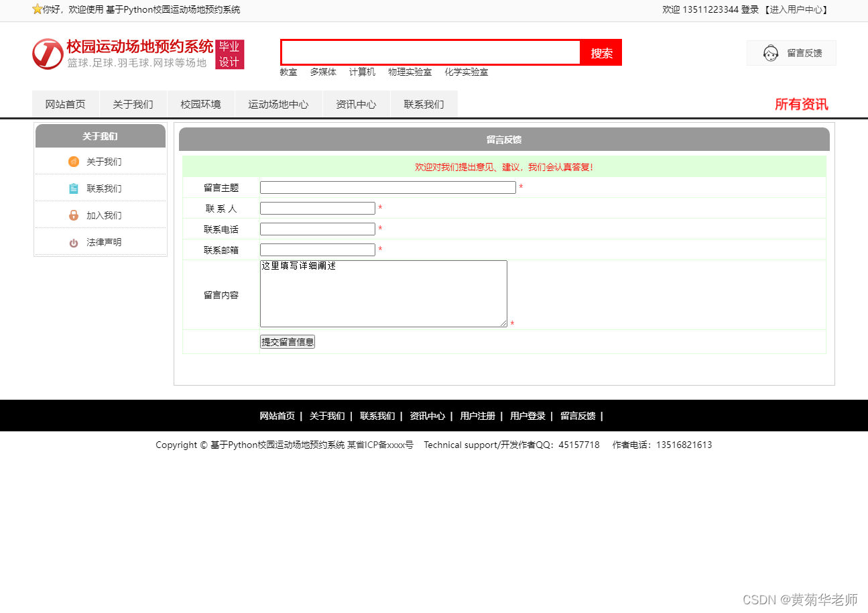The image size is (868, 613).
Task: Click the 作者电话:13516821613 footer text
Action: [x=662, y=445]
